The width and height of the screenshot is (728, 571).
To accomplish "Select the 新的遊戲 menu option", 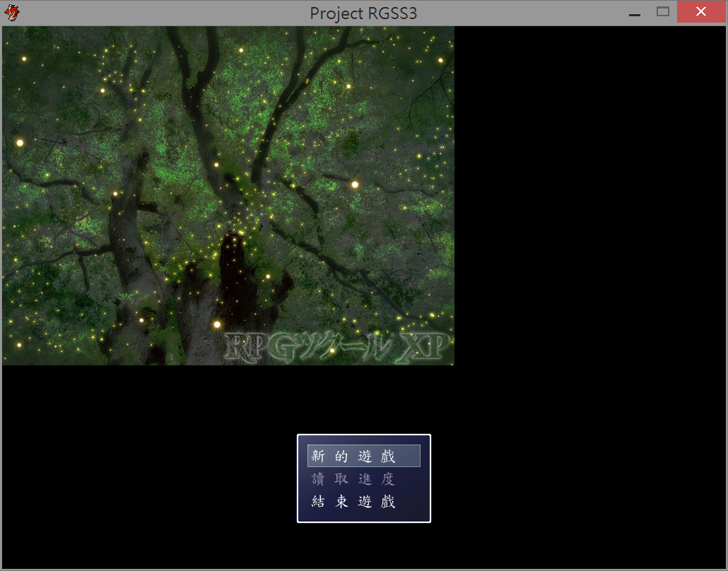I will pos(363,456).
